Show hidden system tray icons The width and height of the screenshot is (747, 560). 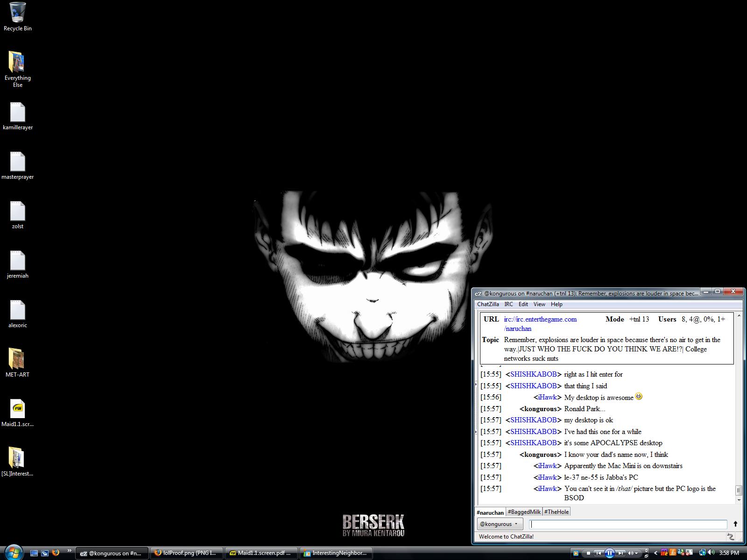tap(655, 553)
